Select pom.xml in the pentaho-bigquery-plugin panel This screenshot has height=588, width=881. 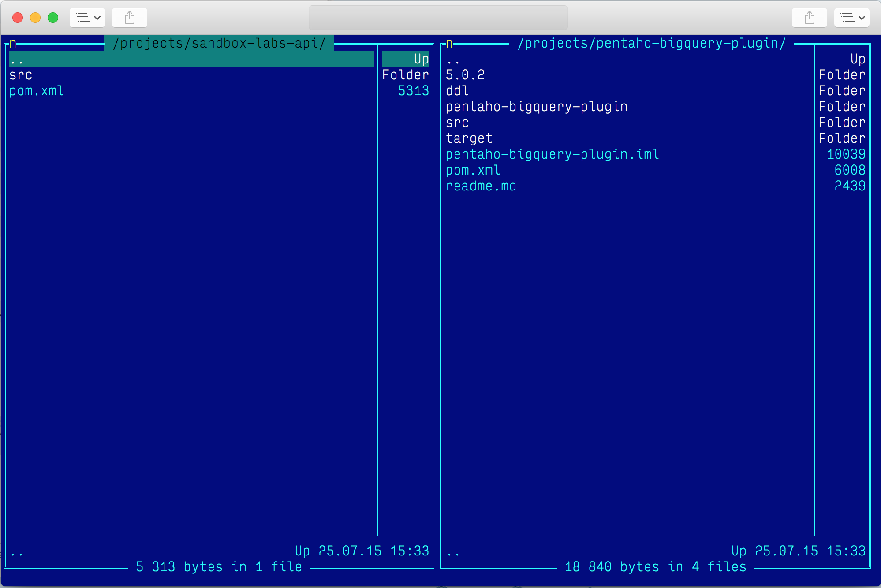pyautogui.click(x=473, y=170)
